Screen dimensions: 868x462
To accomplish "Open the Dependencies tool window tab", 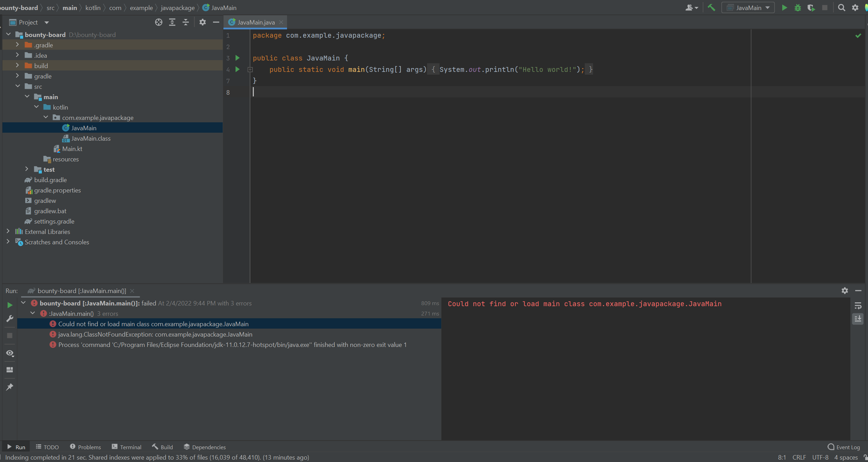I will coord(205,447).
